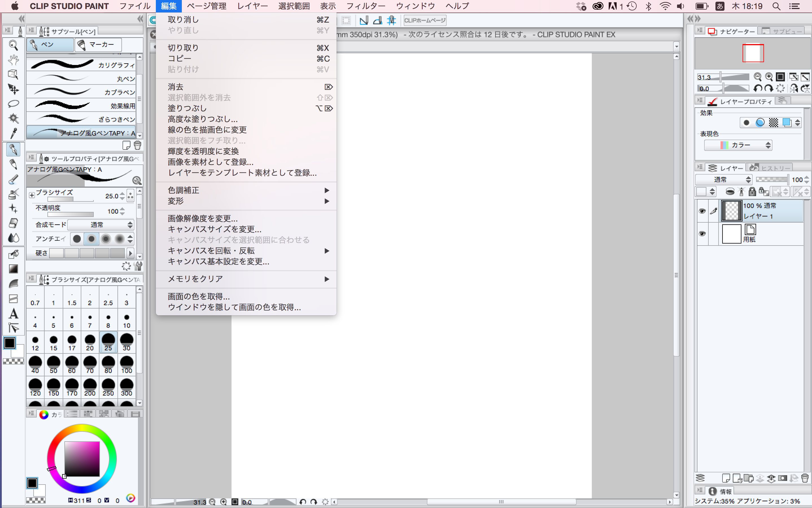Select the Hand move tool
This screenshot has width=812, height=508.
14,59
